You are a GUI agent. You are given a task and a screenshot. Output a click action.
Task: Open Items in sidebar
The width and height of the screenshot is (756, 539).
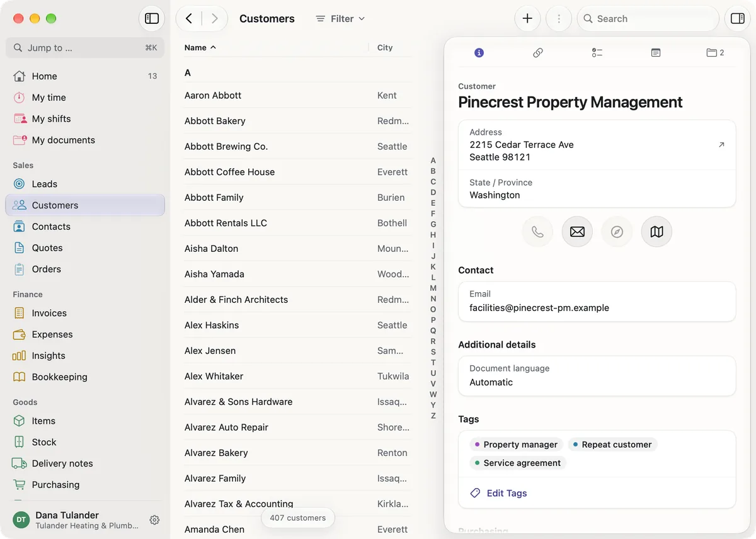click(x=85, y=421)
